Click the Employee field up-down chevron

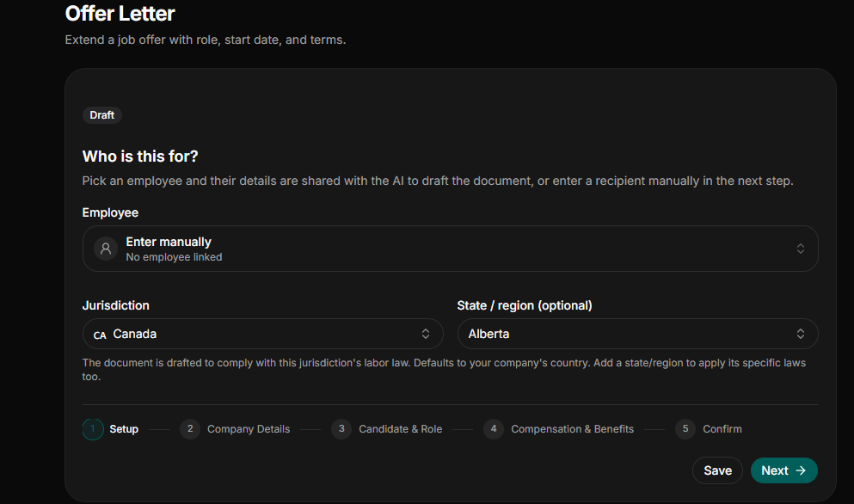pyautogui.click(x=800, y=249)
